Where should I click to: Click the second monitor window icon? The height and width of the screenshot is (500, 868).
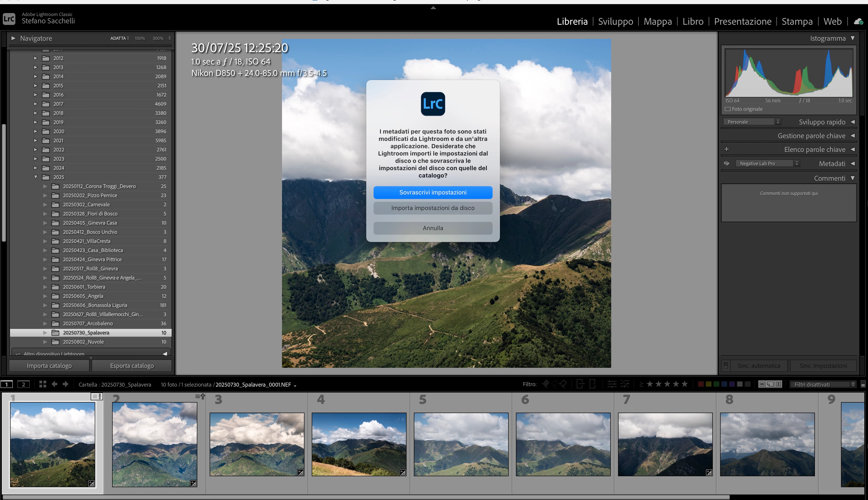tap(23, 384)
